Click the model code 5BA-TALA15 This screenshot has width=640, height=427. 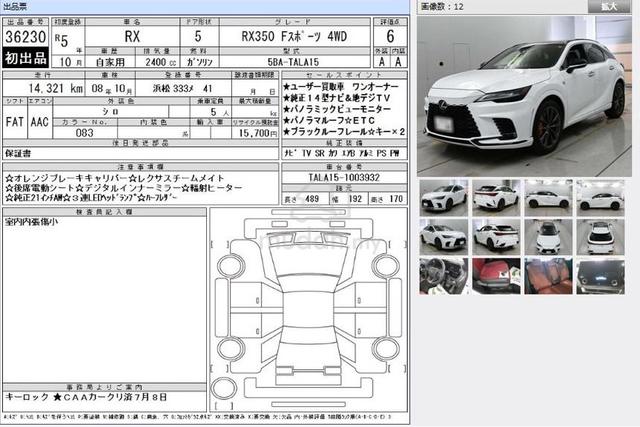[293, 62]
